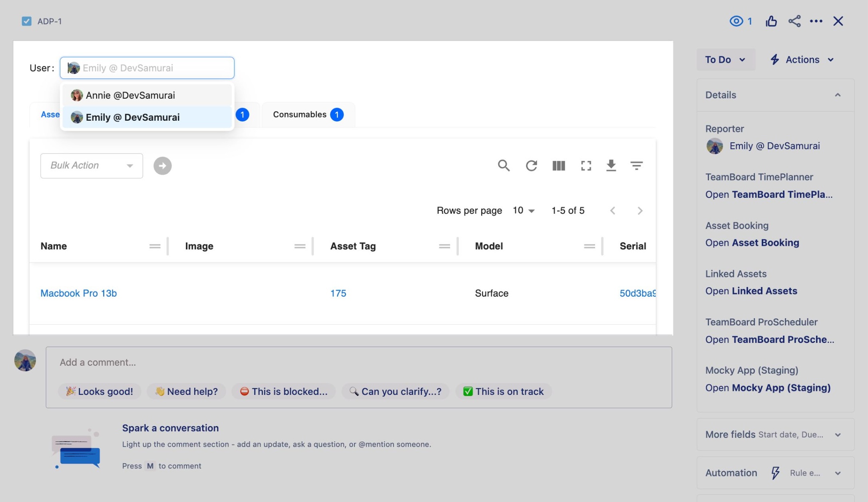Click the ADP-1 checkbox in header
The image size is (868, 502).
tap(27, 21)
